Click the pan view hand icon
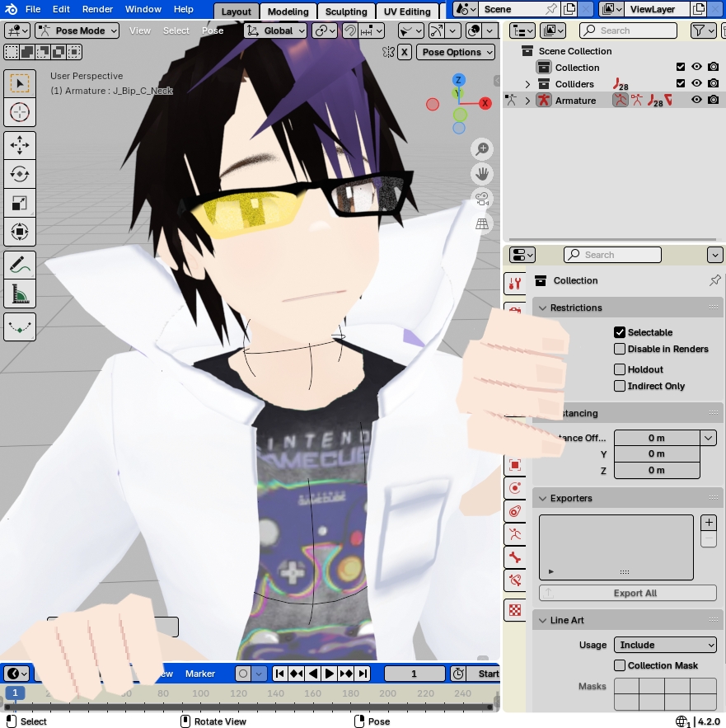726x728 pixels. coord(482,174)
